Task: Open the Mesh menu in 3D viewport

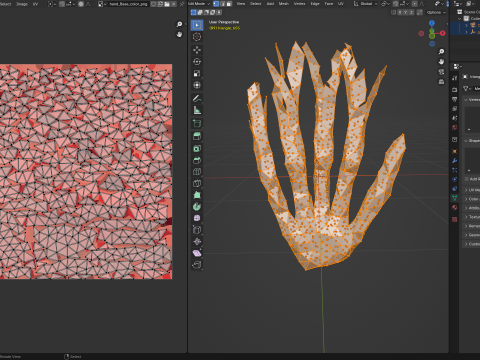Action: pyautogui.click(x=284, y=4)
